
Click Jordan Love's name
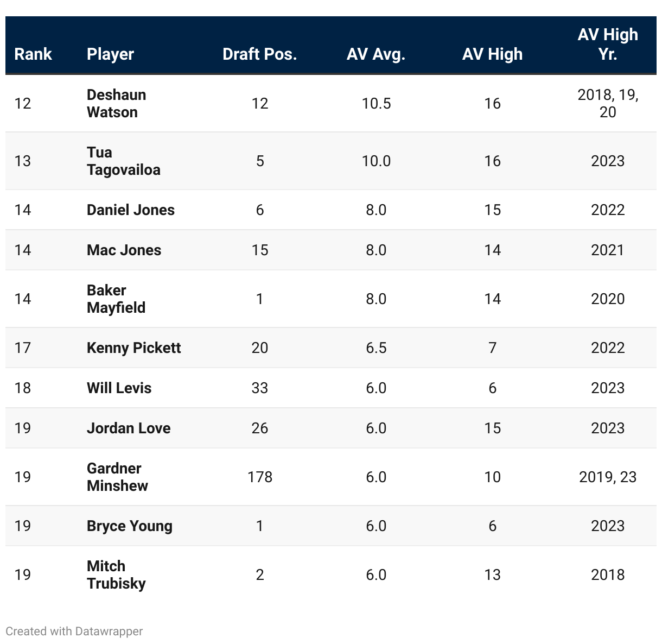point(129,428)
